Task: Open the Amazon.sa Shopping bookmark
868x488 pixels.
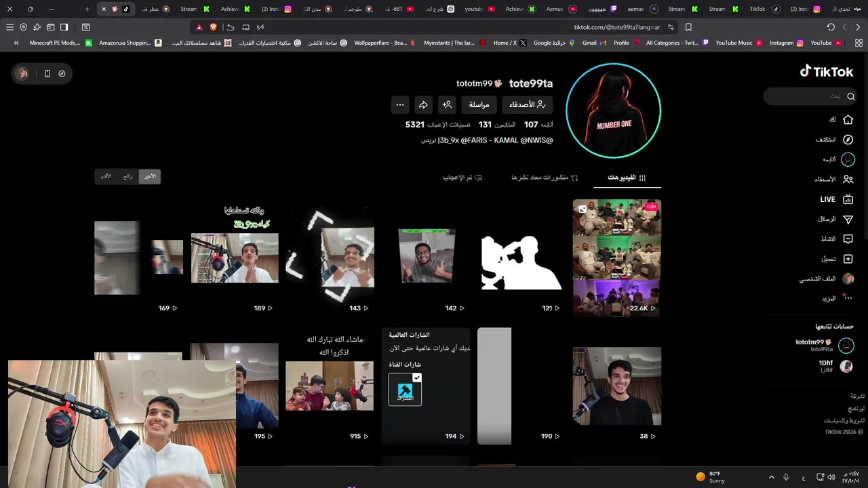Action: (130, 43)
